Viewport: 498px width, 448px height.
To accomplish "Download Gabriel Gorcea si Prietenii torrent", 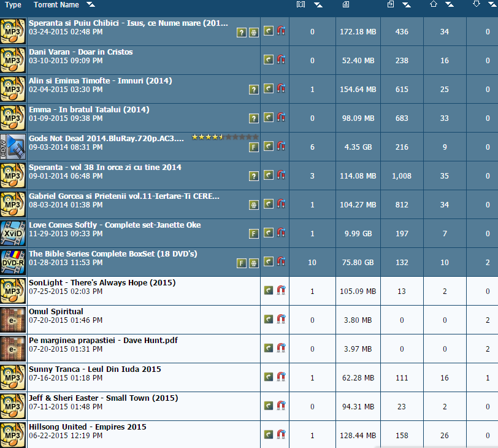I will 269,204.
